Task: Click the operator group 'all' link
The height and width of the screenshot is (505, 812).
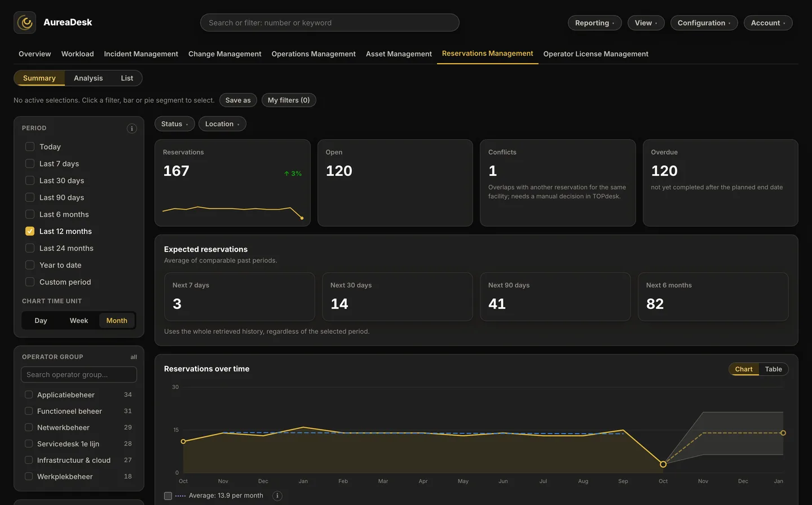Action: point(134,357)
